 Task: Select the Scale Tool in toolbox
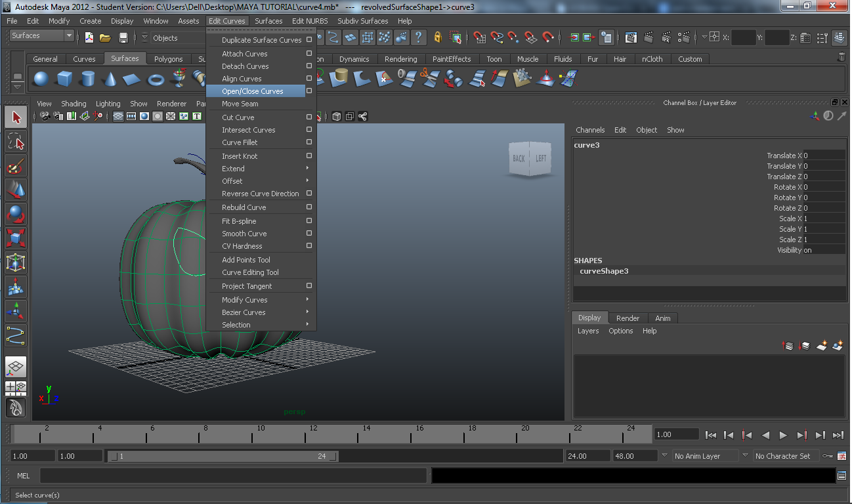coord(16,238)
